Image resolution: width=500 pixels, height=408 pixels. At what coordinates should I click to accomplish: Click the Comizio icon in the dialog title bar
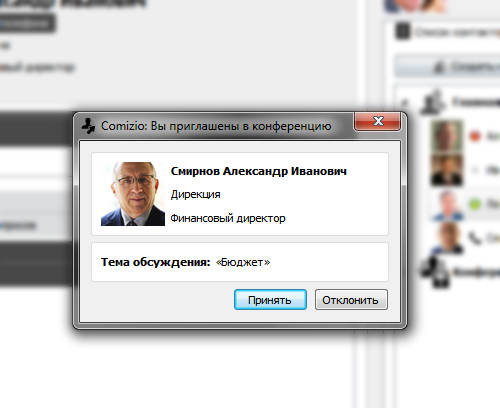[x=88, y=126]
